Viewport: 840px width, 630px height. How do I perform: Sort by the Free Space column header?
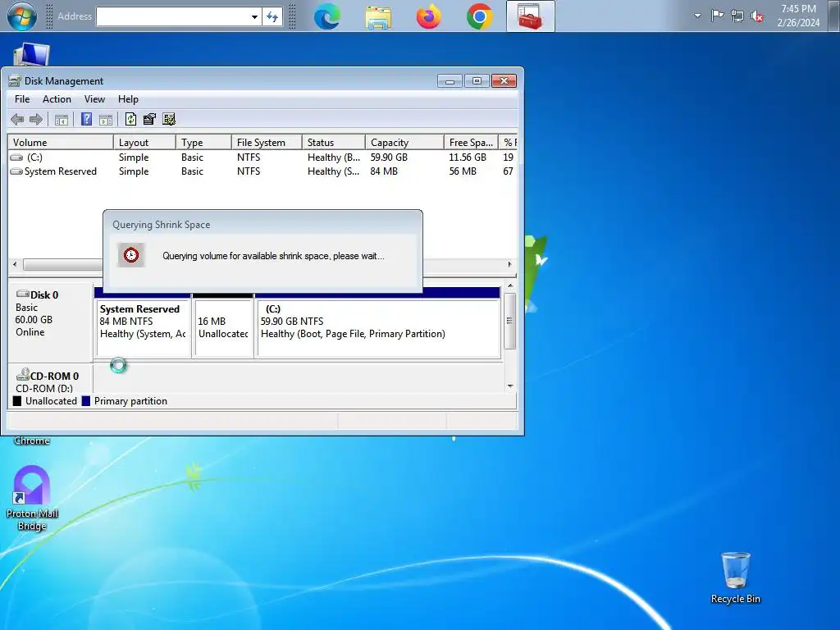[471, 143]
